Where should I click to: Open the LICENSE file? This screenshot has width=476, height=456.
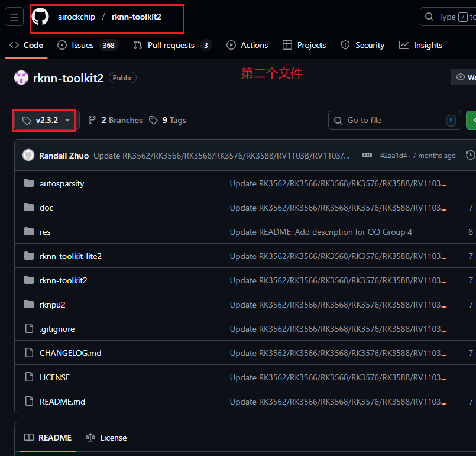(54, 377)
